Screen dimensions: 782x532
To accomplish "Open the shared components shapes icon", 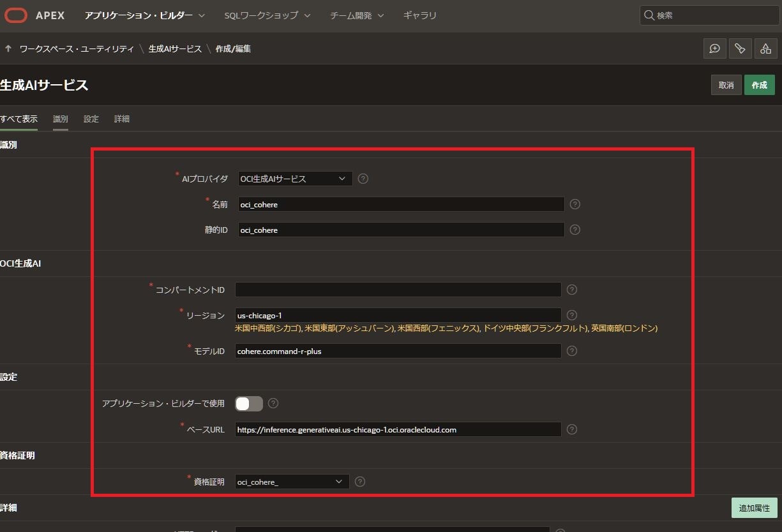I will (x=765, y=48).
